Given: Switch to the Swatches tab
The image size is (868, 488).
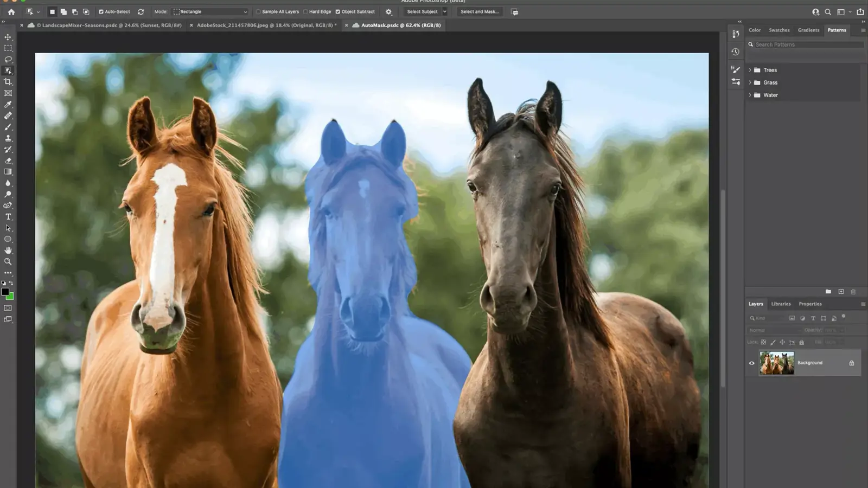Looking at the screenshot, I should (x=779, y=30).
